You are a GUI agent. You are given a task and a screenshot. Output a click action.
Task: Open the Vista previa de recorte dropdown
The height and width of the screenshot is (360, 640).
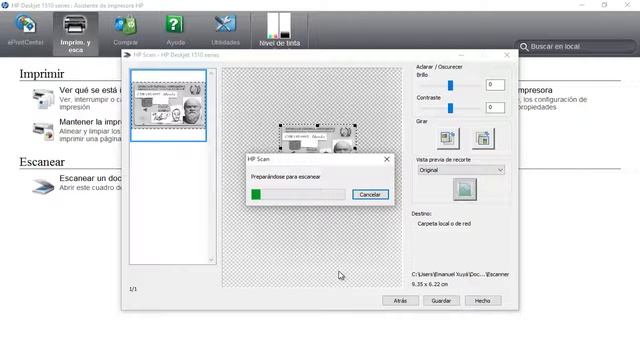tap(461, 170)
